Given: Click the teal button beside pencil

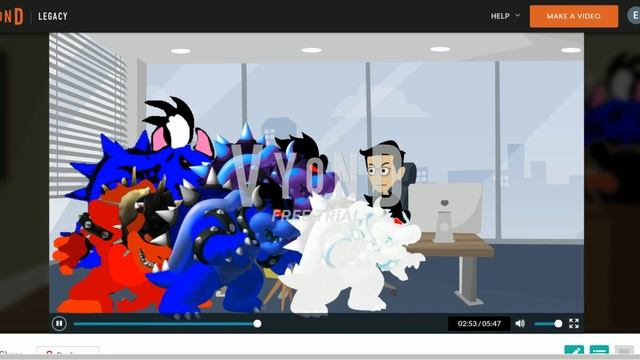Looking at the screenshot, I should [599, 350].
